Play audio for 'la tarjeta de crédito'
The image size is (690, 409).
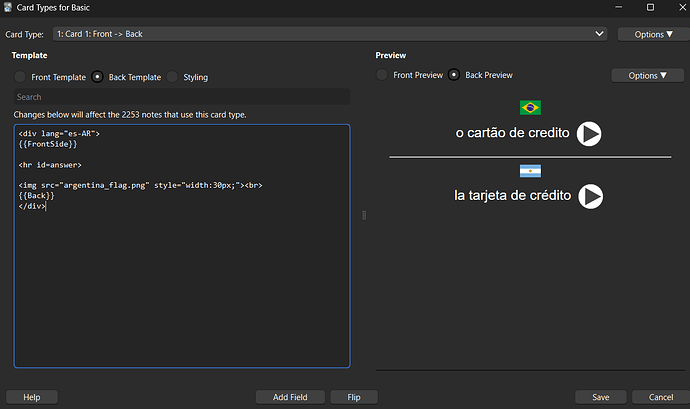click(591, 196)
